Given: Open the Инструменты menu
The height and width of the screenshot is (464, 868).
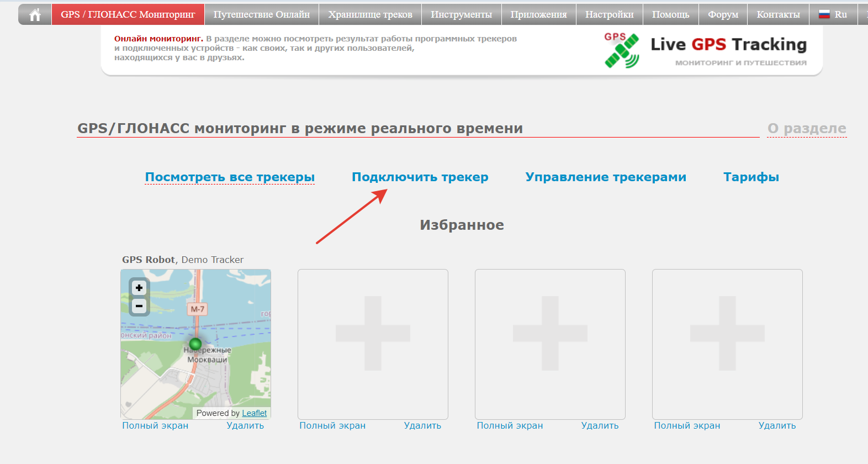Looking at the screenshot, I should 461,15.
